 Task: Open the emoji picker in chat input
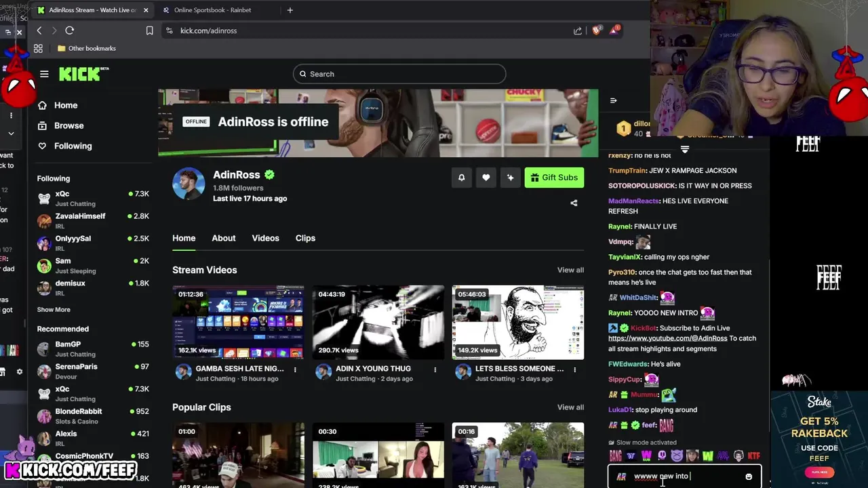pyautogui.click(x=749, y=476)
